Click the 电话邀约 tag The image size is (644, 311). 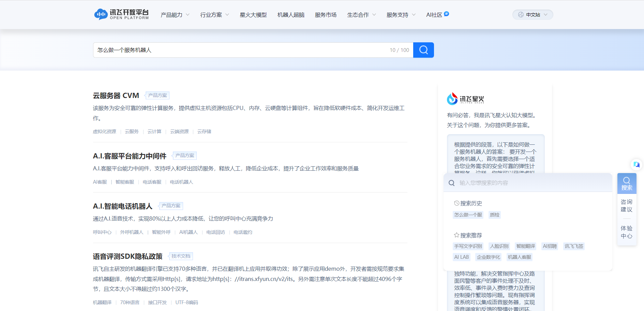pyautogui.click(x=243, y=232)
